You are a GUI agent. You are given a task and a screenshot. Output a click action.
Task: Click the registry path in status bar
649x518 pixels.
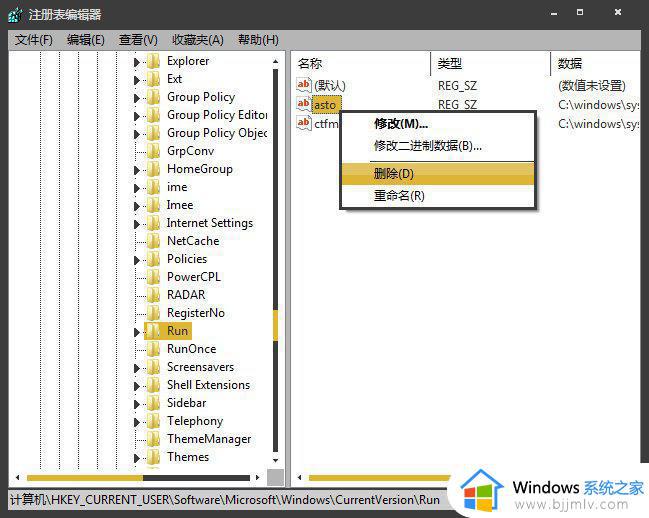(225, 500)
